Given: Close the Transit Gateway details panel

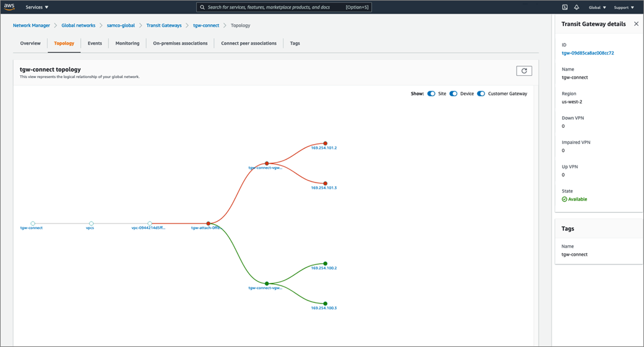Looking at the screenshot, I should tap(636, 24).
